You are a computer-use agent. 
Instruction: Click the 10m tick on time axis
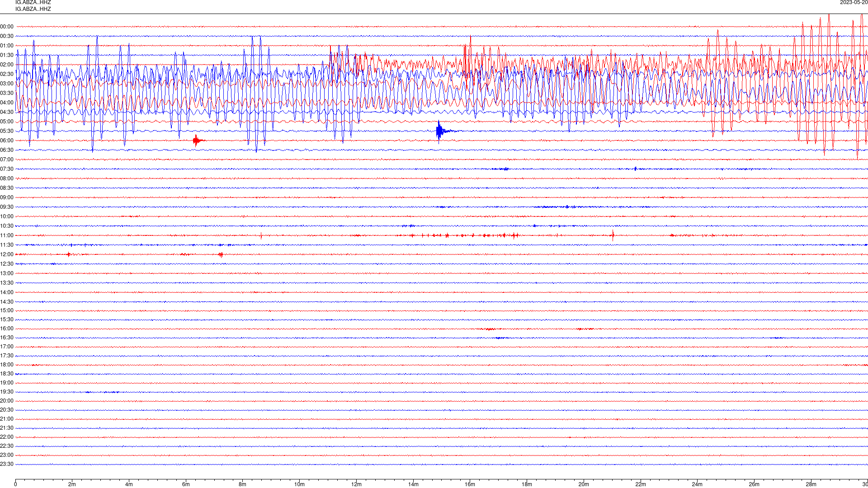299,484
